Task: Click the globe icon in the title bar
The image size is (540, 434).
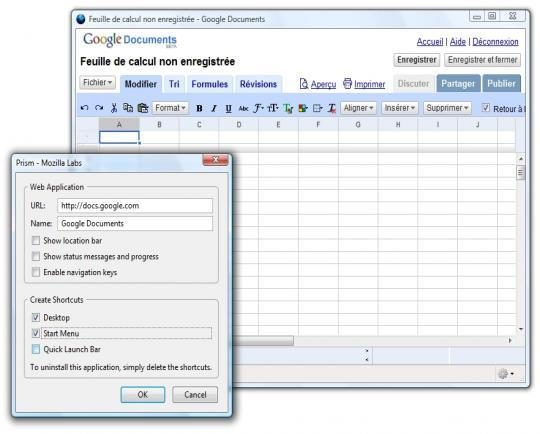Action: point(81,19)
